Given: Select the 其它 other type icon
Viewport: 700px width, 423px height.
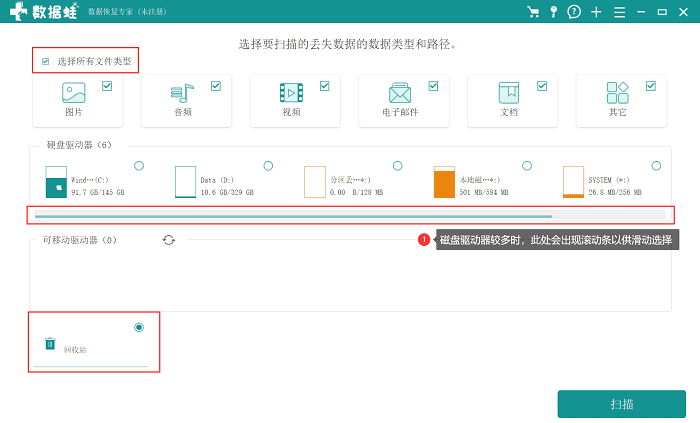Looking at the screenshot, I should coord(617,93).
